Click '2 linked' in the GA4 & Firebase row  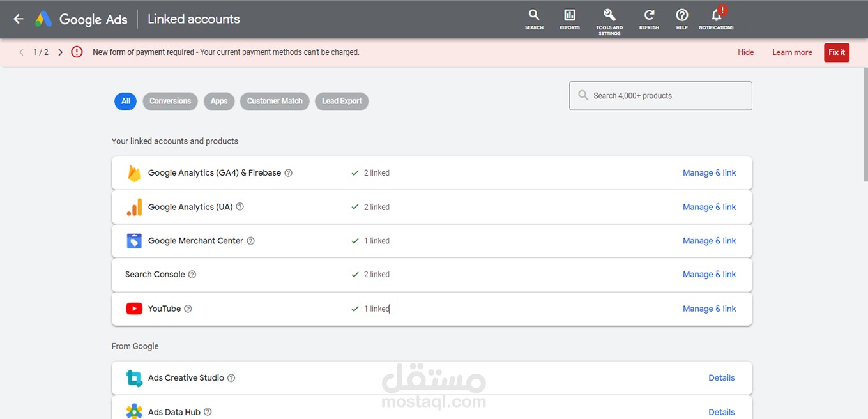click(x=376, y=173)
